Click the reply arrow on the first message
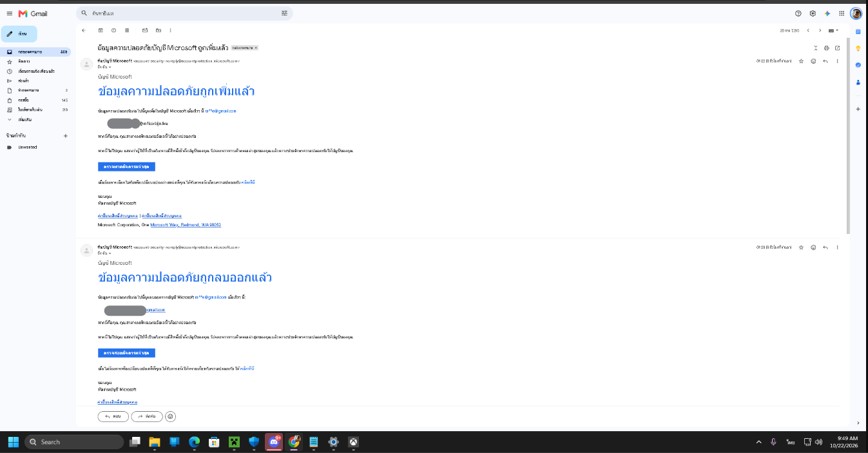Image resolution: width=868 pixels, height=453 pixels. 825,61
